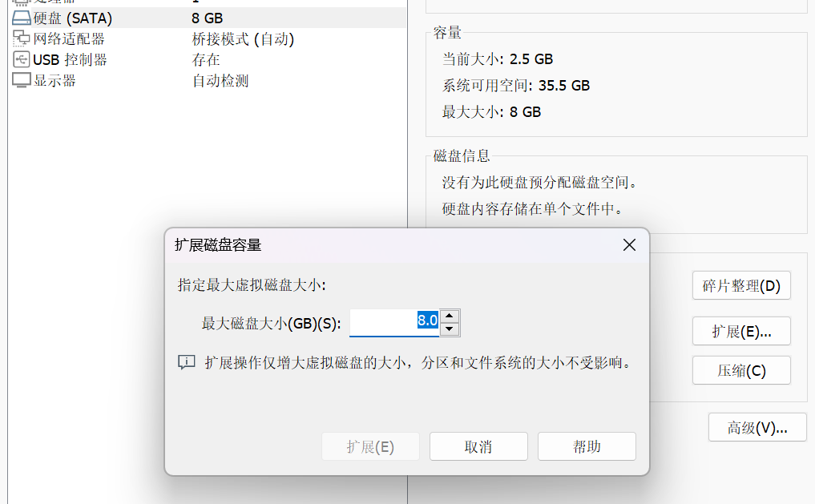Screen dimensions: 815x504
Task: Click the 压缩(C) compact button
Action: [x=741, y=370]
